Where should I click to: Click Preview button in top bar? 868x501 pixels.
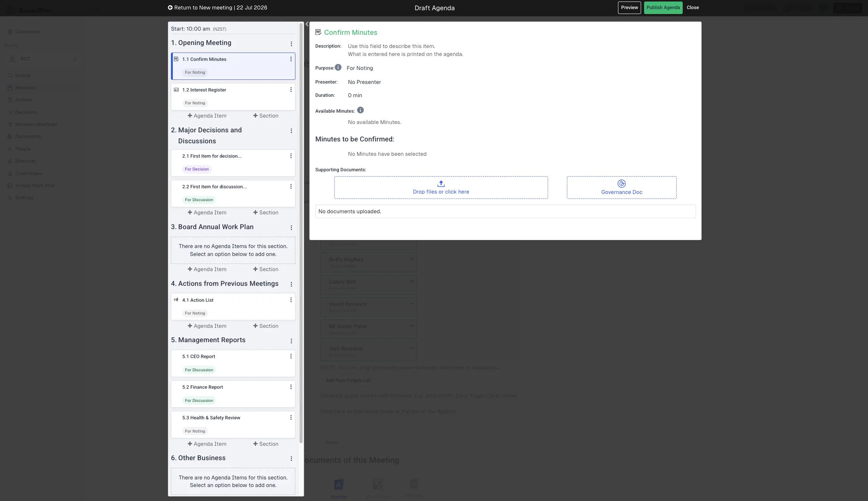pos(629,8)
